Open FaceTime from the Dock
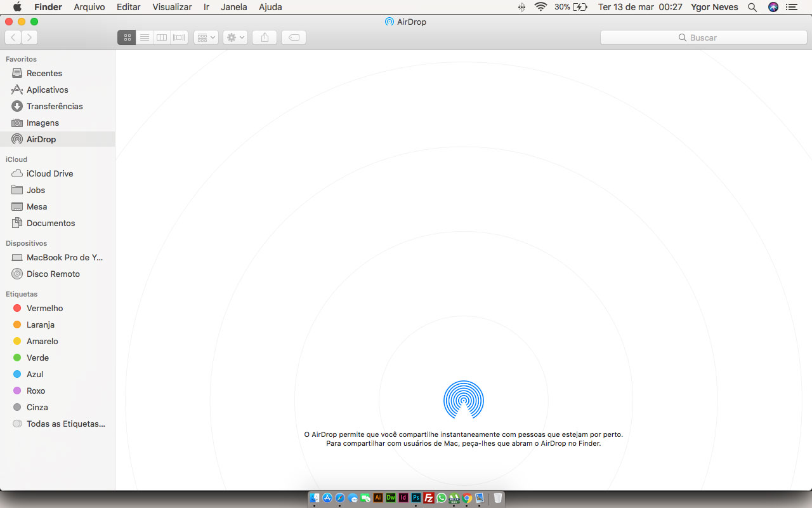The width and height of the screenshot is (812, 508). [x=365, y=498]
